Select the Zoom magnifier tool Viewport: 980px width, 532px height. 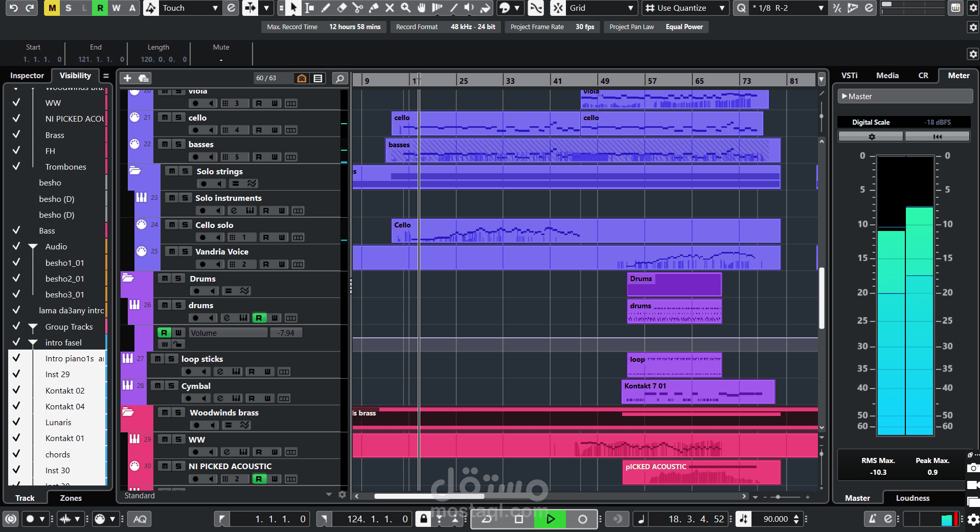pos(405,8)
